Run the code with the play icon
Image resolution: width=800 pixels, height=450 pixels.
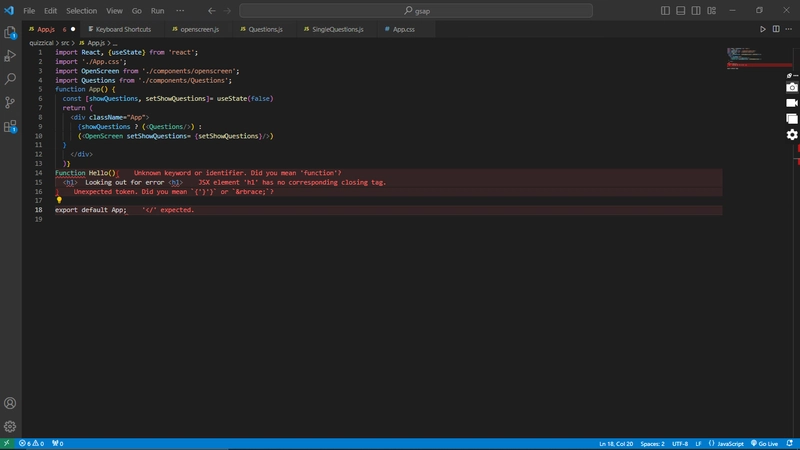tap(763, 29)
